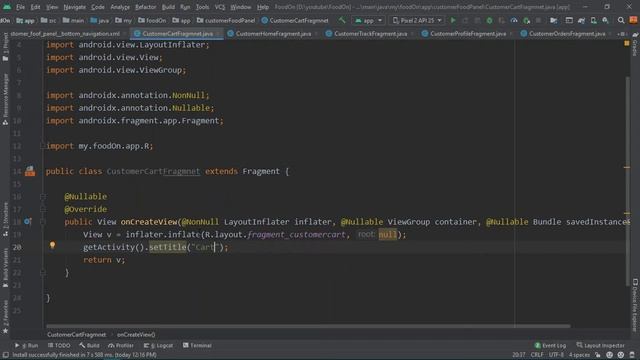This screenshot has height=360, width=640.
Task: Click the Profiler gauge icon in the toolbar
Action: (514, 20)
